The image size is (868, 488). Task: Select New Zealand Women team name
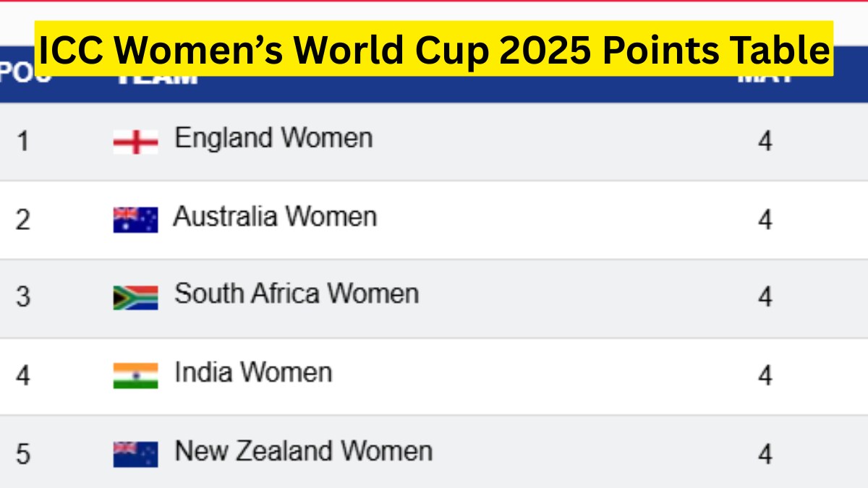click(304, 451)
